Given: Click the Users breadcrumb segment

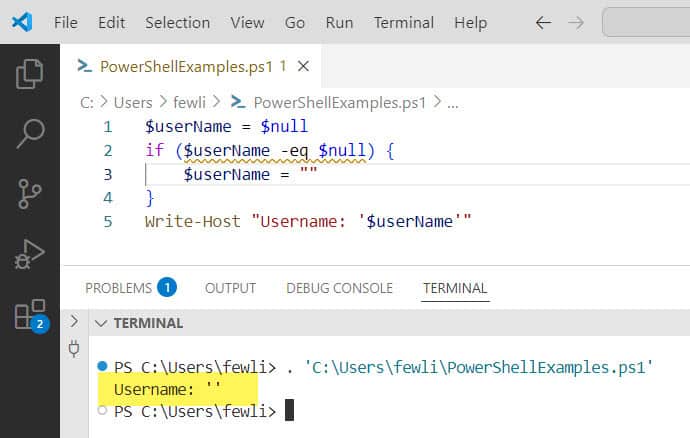Looking at the screenshot, I should point(133,103).
